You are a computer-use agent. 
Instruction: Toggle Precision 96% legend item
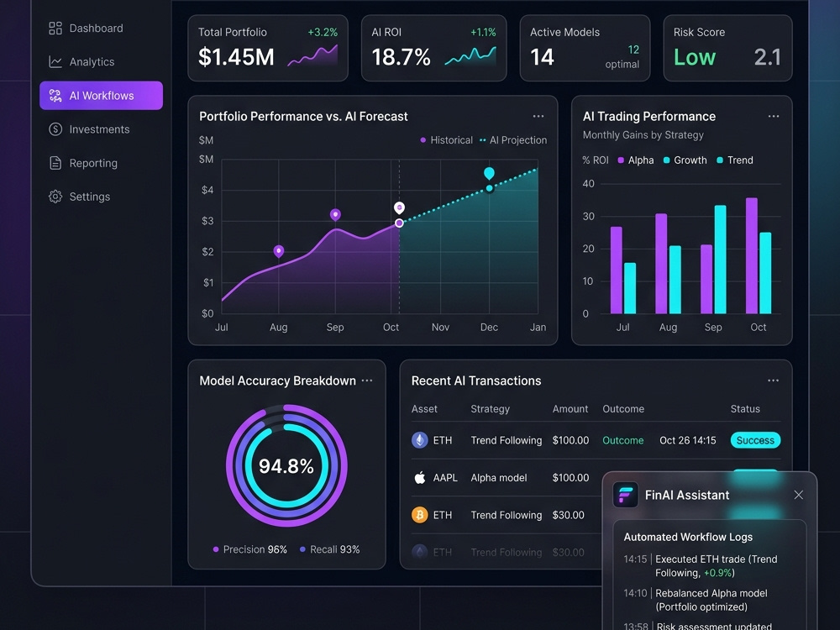pos(249,549)
